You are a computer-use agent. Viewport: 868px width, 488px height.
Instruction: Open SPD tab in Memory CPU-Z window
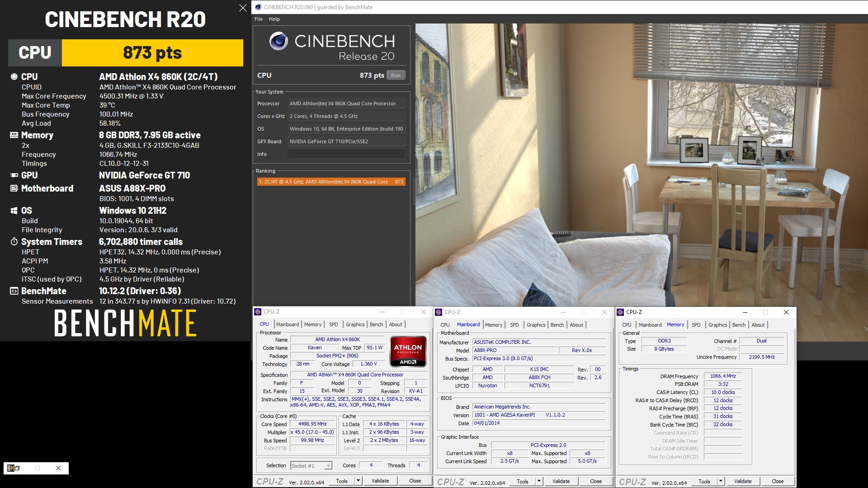tap(696, 325)
